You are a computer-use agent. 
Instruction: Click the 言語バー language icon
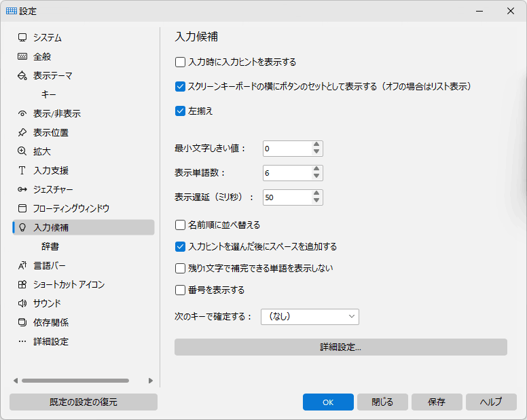(22, 265)
